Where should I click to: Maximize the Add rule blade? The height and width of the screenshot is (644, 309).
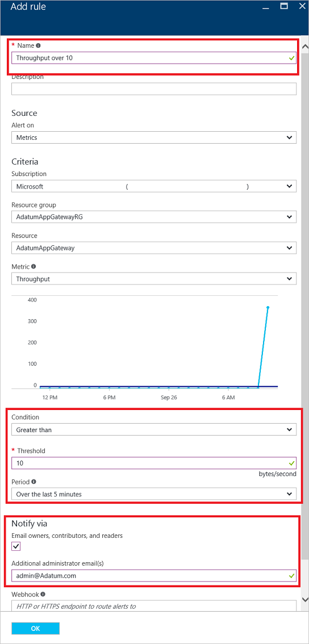pos(283,6)
